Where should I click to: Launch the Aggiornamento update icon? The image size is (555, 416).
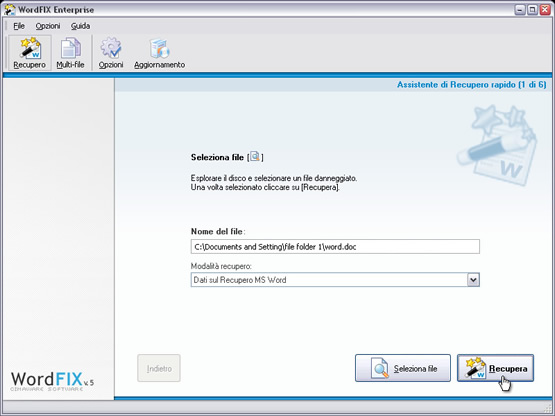pyautogui.click(x=159, y=53)
